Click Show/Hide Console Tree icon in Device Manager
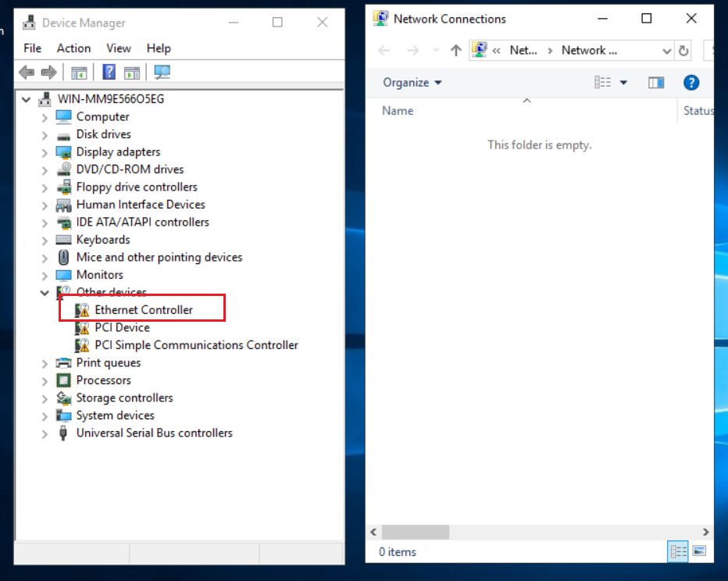Image resolution: width=728 pixels, height=581 pixels. (x=79, y=73)
